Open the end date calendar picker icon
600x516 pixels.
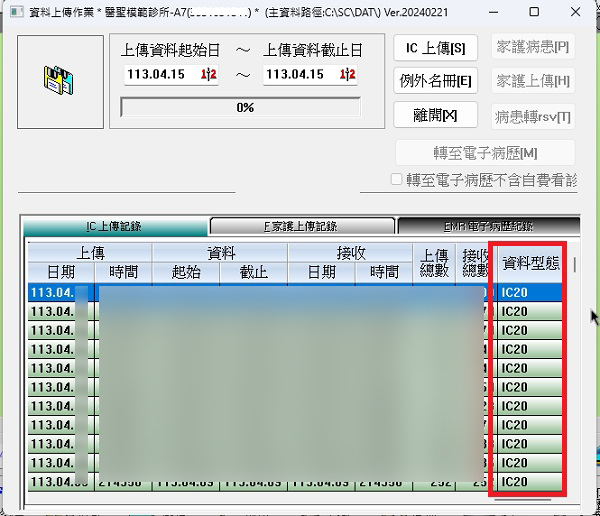[x=348, y=75]
